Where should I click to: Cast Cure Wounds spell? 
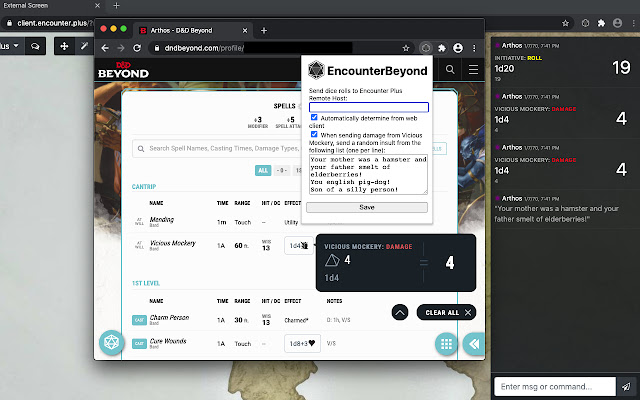tap(139, 344)
